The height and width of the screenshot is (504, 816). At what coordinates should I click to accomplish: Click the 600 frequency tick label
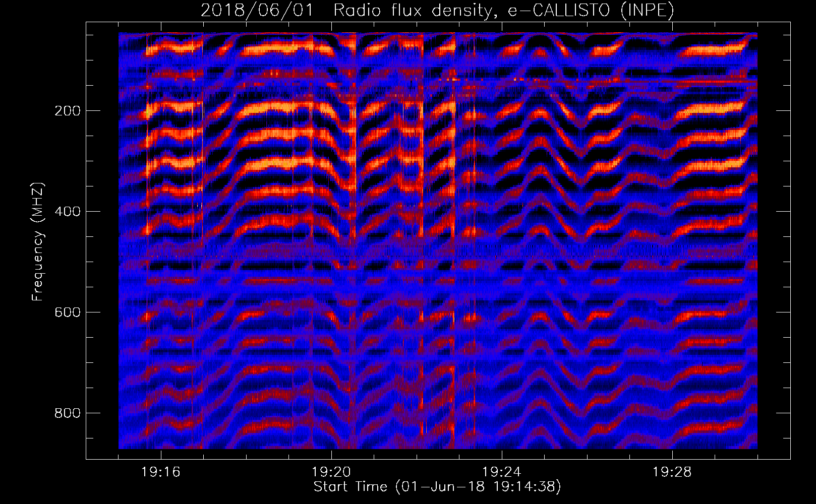click(67, 312)
